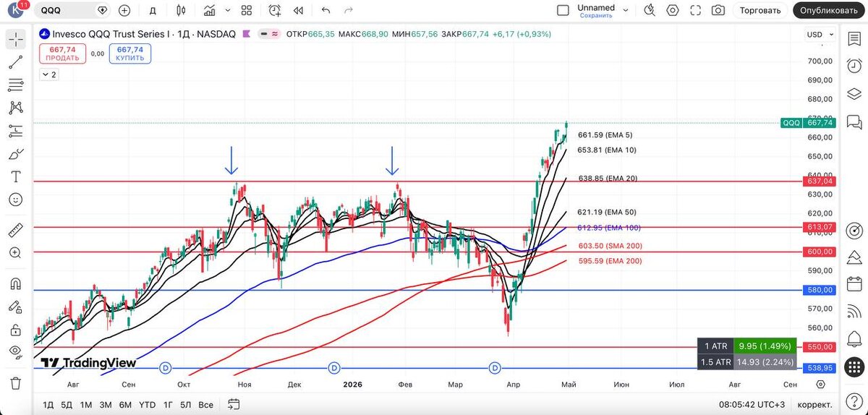Open the radar screener icon in the right sidebar
868x415 pixels.
point(854,231)
